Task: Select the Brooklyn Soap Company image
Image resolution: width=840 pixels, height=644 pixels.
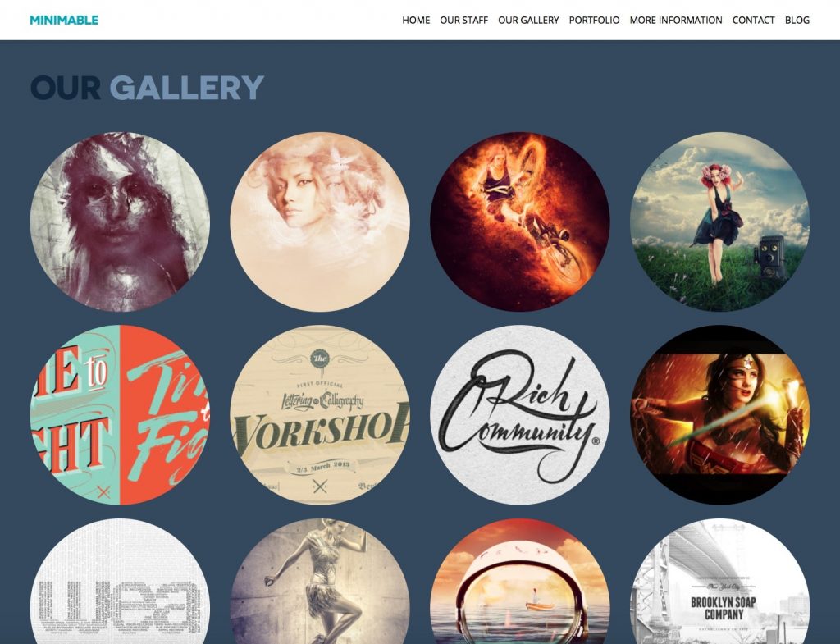Action: point(720,582)
